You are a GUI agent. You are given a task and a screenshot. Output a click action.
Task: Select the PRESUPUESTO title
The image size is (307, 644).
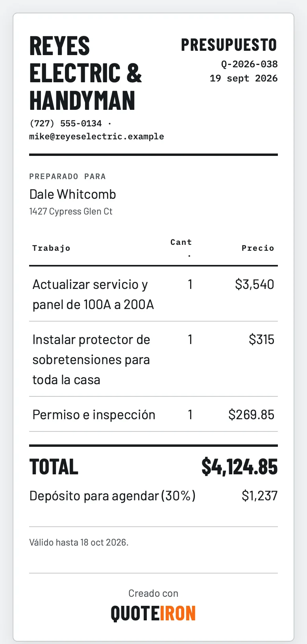229,45
